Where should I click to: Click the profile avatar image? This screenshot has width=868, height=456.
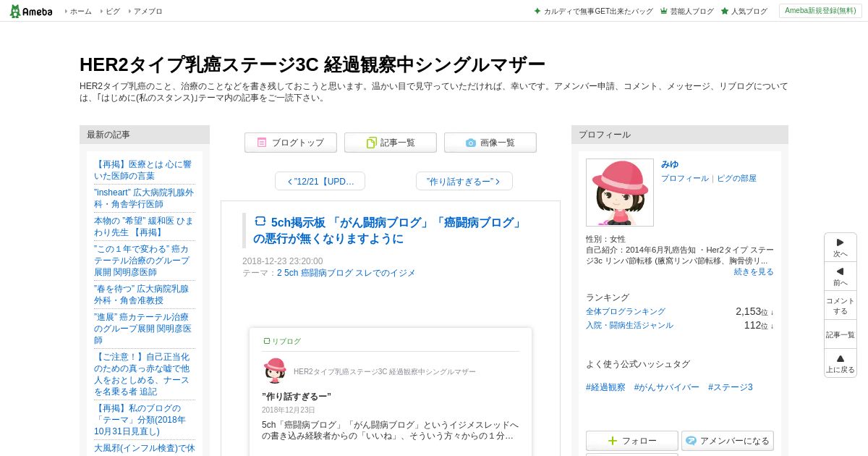coord(620,193)
